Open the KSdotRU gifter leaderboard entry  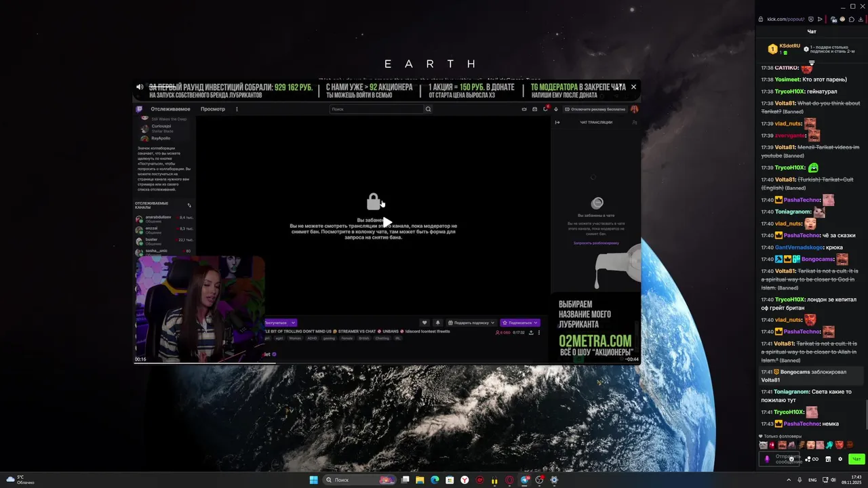coord(785,49)
